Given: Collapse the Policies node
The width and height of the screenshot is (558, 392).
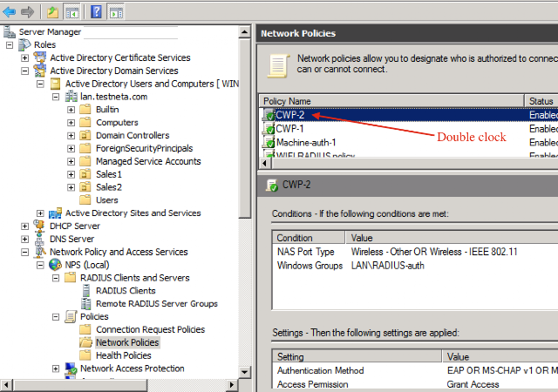Looking at the screenshot, I should [x=56, y=316].
